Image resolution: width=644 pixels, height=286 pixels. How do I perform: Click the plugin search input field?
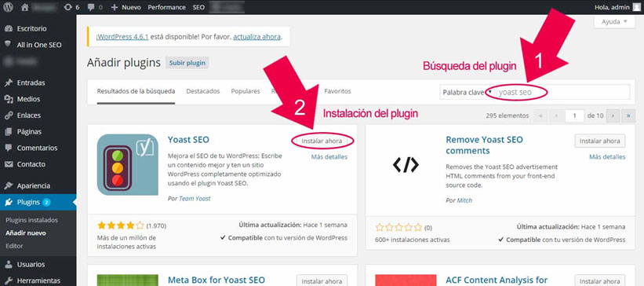coord(562,93)
